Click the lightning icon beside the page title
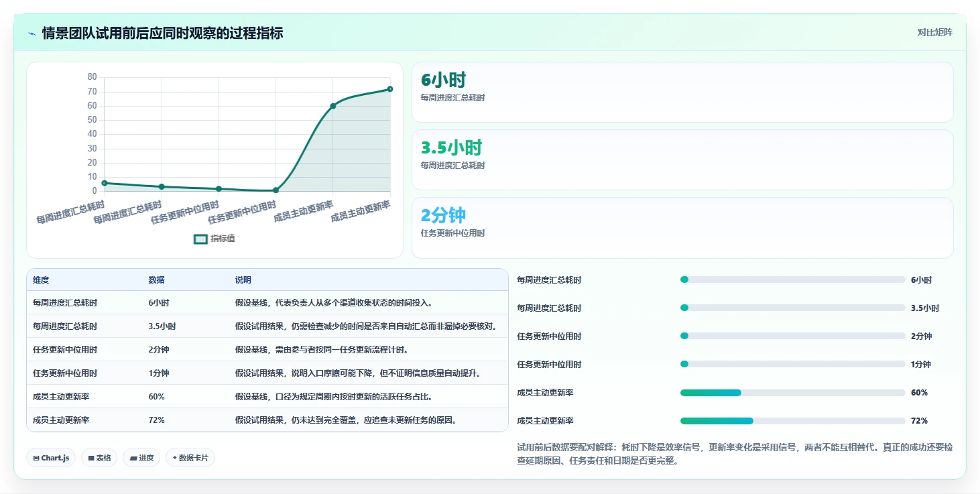The image size is (980, 494). (x=32, y=34)
